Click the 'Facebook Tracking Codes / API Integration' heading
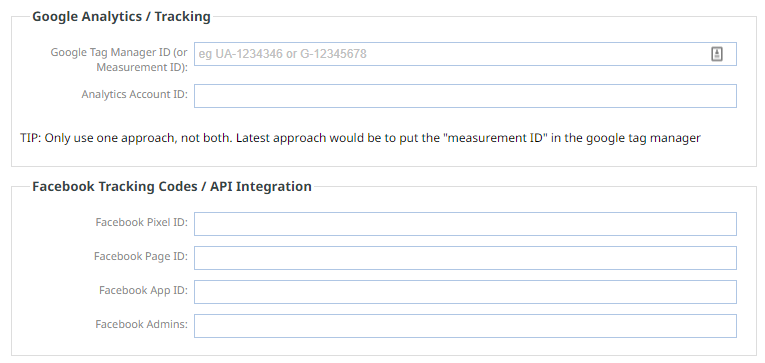Viewport: 765px width, 363px height. click(172, 186)
